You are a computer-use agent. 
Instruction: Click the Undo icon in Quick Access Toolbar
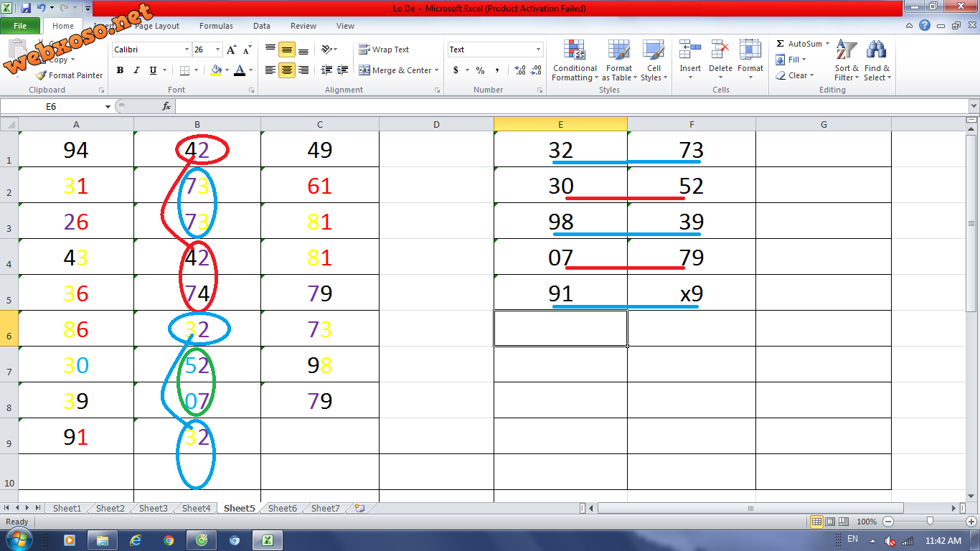coord(41,8)
